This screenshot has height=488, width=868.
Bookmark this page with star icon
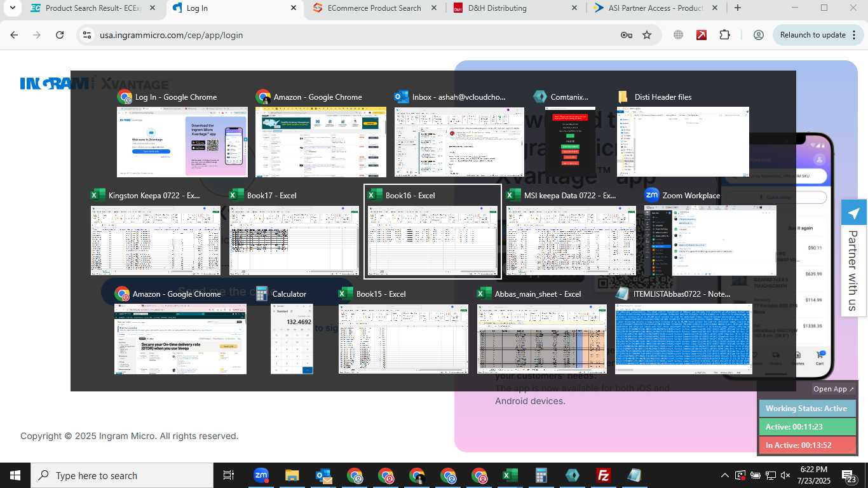(x=647, y=35)
